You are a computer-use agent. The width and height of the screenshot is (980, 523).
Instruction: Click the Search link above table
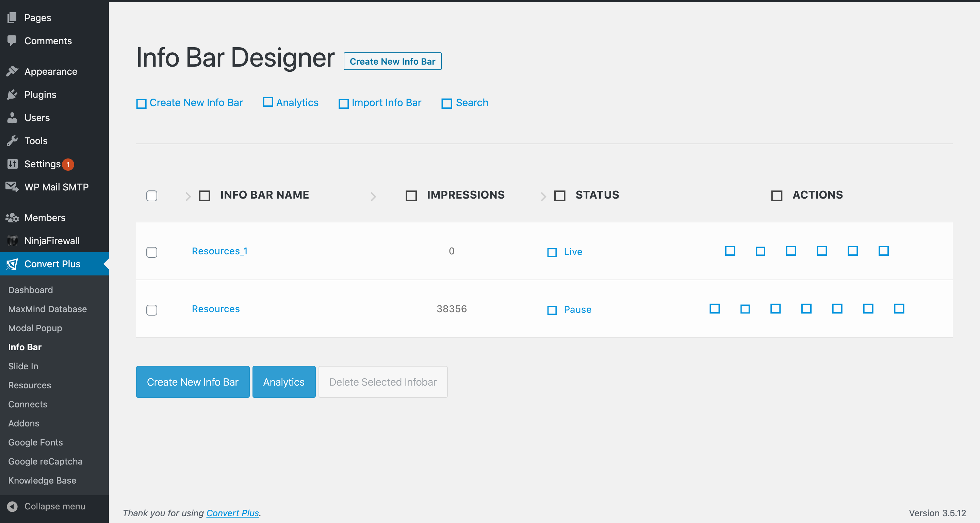464,103
